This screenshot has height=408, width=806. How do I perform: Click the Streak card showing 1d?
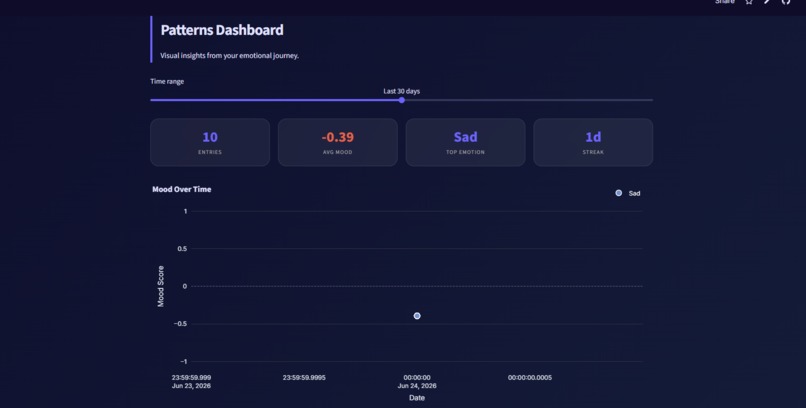593,142
